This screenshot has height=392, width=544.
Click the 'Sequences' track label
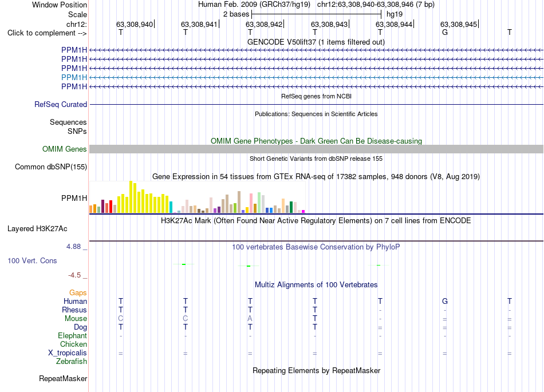[x=68, y=122]
